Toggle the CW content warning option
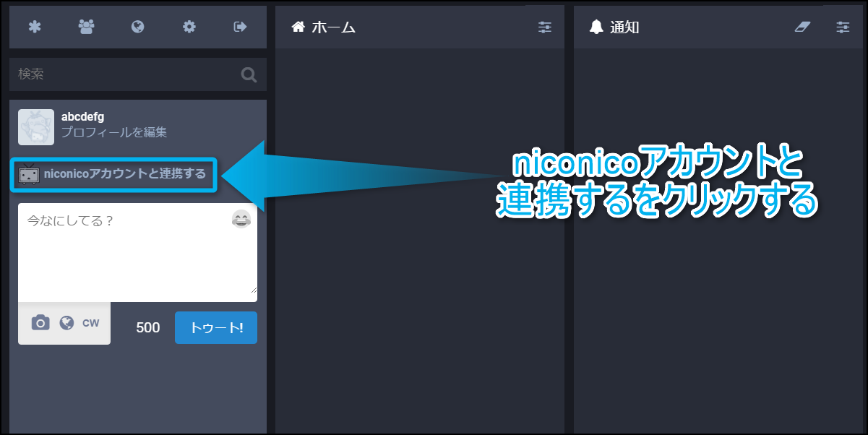Screen dimensions: 868x435 click(x=90, y=323)
